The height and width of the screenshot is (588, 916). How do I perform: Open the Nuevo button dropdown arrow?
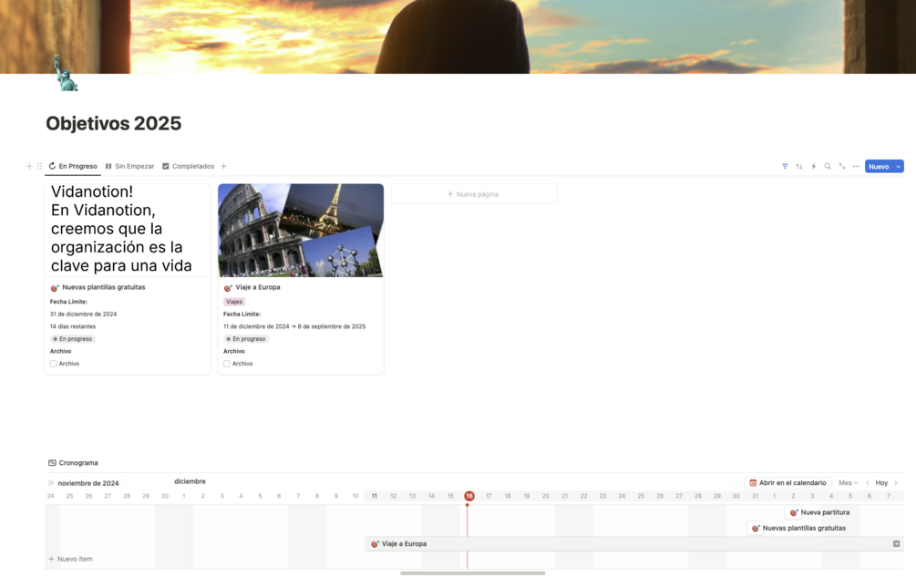899,167
